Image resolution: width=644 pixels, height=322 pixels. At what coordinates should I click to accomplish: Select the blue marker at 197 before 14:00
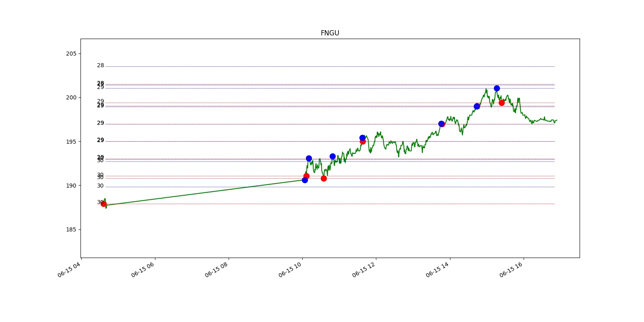[x=441, y=124]
